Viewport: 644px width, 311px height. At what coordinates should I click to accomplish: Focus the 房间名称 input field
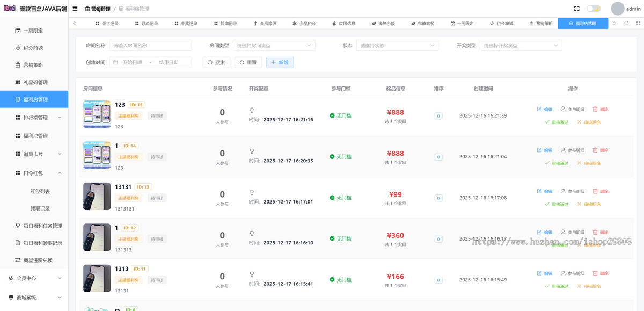[x=151, y=46]
